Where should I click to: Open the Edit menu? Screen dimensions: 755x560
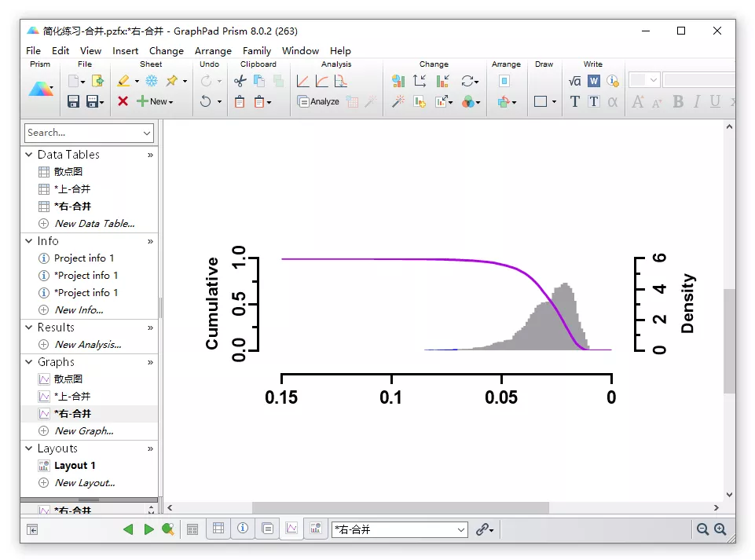click(x=60, y=50)
